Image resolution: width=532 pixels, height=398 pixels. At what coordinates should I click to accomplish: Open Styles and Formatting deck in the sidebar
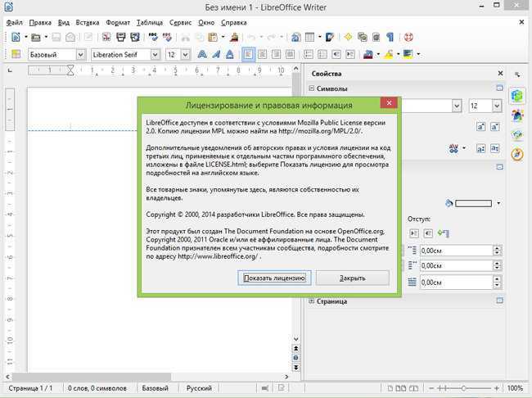coord(517,115)
